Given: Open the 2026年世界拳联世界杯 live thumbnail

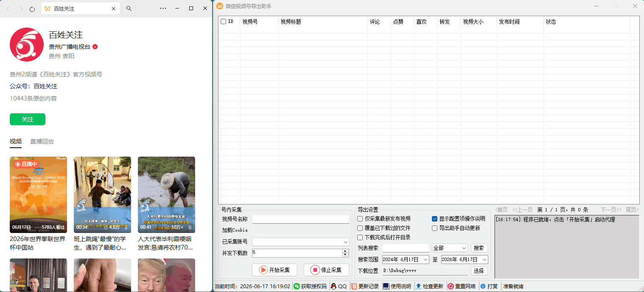Looking at the screenshot, I should coord(38,195).
